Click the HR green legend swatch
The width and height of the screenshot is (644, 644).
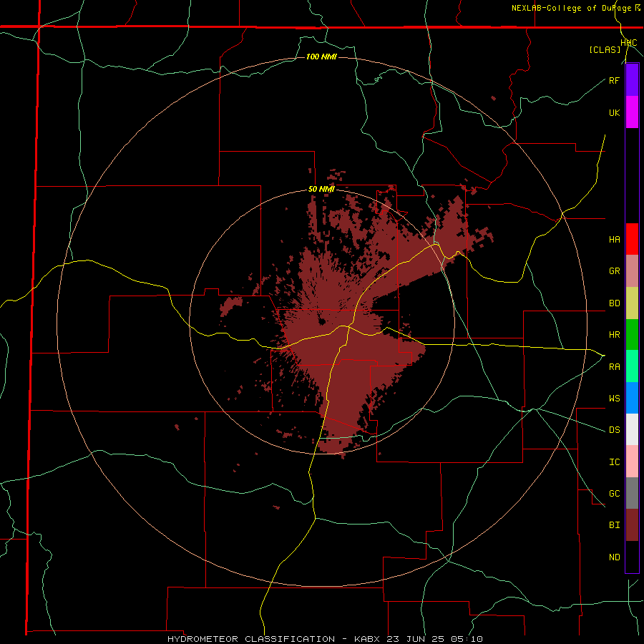[x=632, y=334]
